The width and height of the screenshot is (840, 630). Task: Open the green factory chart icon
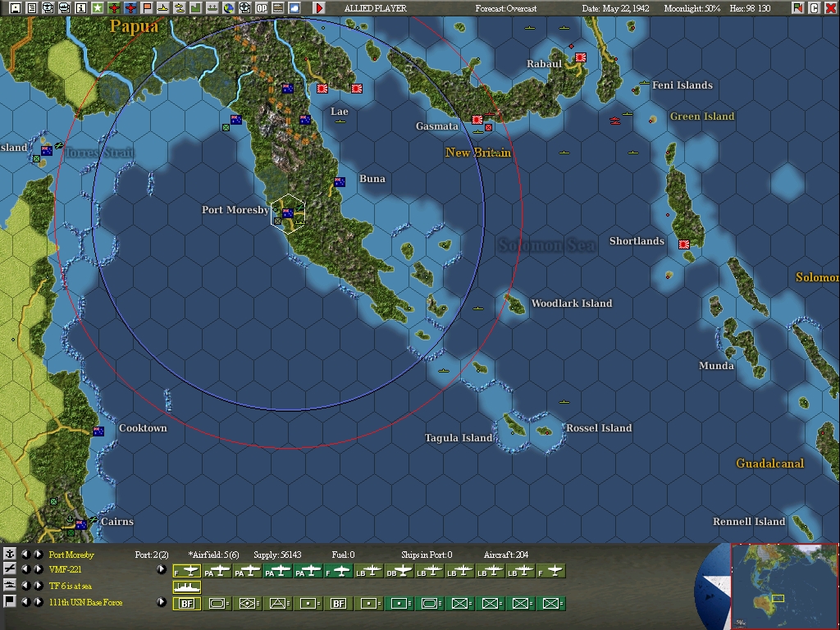(x=195, y=7)
